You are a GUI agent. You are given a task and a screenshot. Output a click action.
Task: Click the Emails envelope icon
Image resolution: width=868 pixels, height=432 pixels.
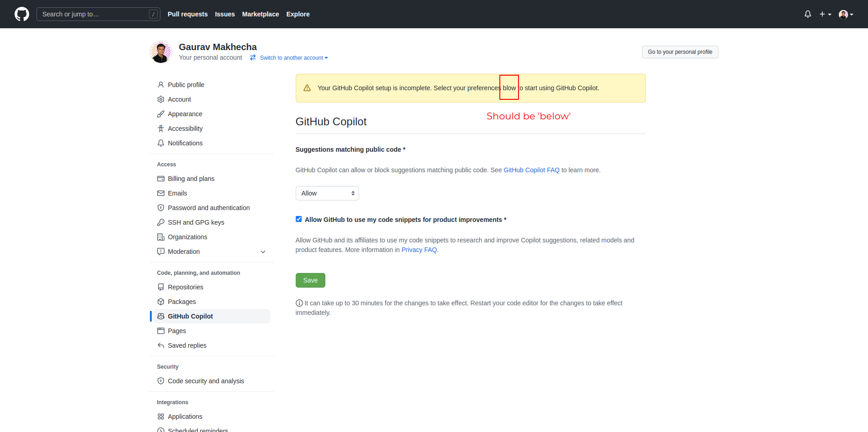click(161, 193)
